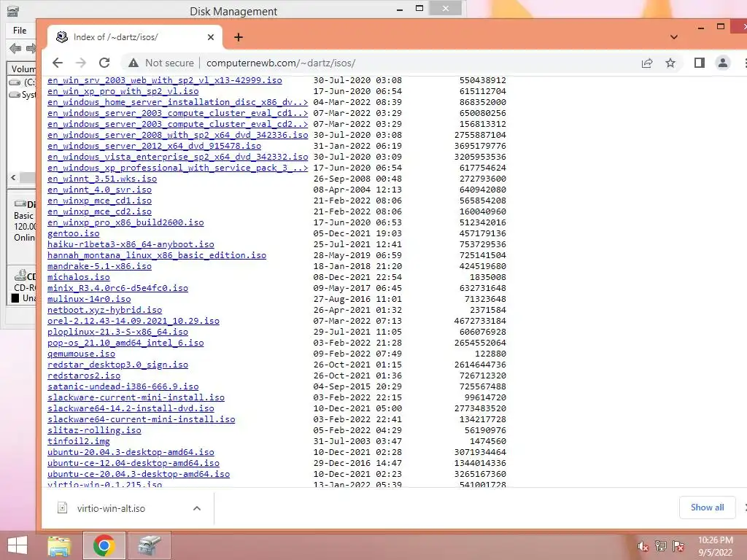Click minix_R3.4.0rc6-d5e4fc0.iso link
The image size is (747, 560).
point(117,289)
